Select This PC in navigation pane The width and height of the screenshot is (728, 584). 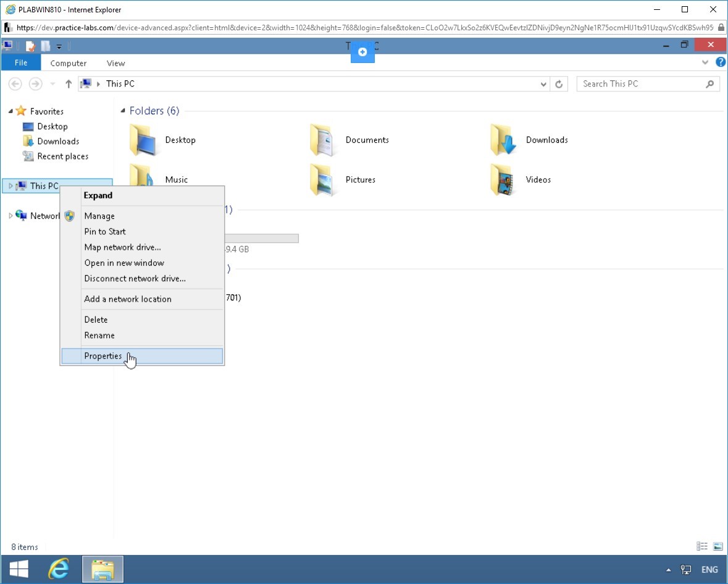coord(44,186)
